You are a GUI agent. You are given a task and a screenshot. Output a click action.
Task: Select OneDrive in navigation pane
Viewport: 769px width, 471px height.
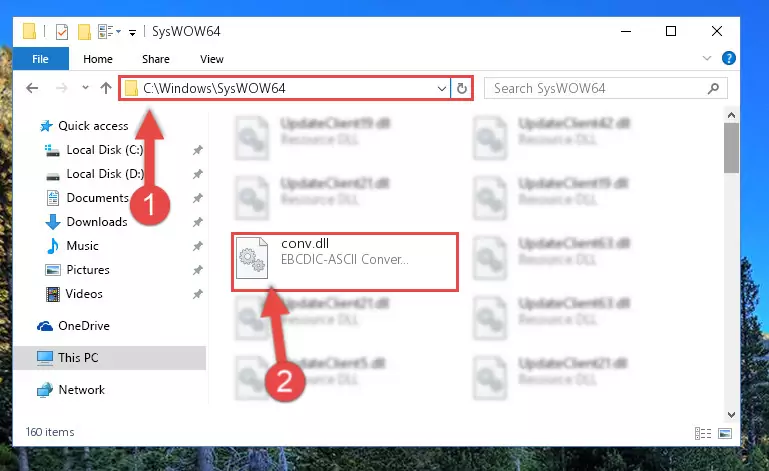(84, 326)
